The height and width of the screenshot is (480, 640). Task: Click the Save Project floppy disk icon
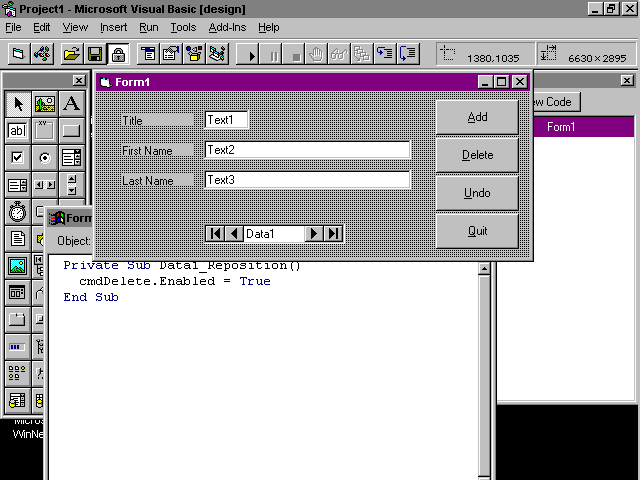(x=95, y=54)
